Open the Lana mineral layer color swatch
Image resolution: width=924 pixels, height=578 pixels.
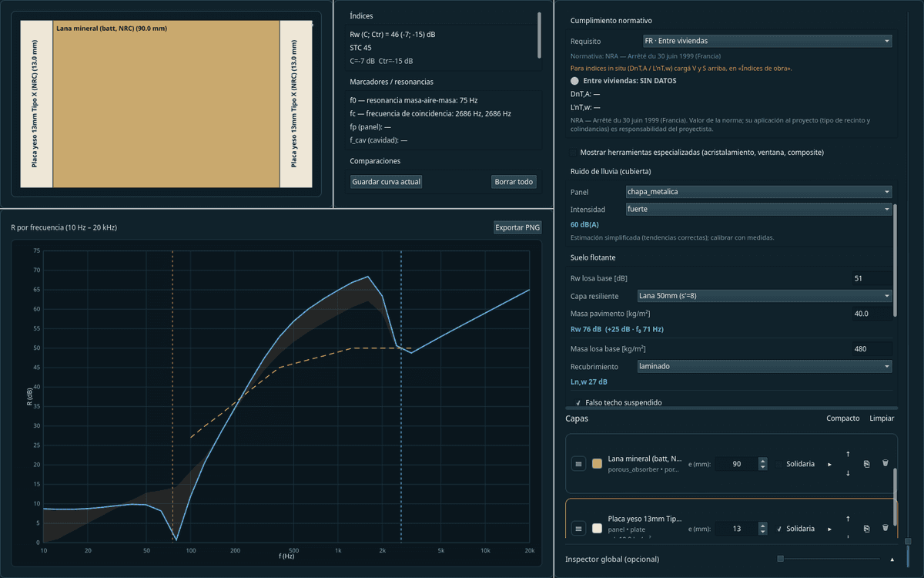[x=597, y=464]
